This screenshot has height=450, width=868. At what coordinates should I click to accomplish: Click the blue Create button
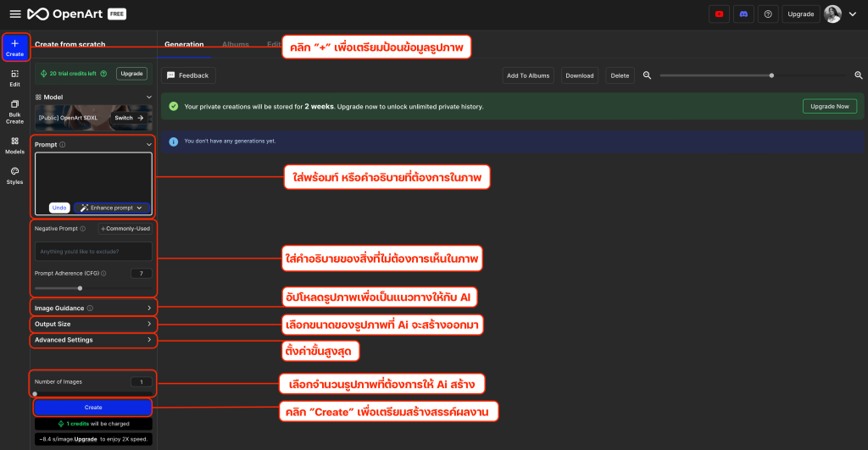click(93, 408)
